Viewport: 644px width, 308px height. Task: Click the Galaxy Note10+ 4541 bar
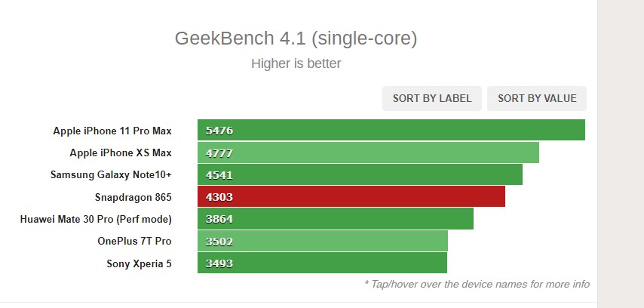coord(360,174)
